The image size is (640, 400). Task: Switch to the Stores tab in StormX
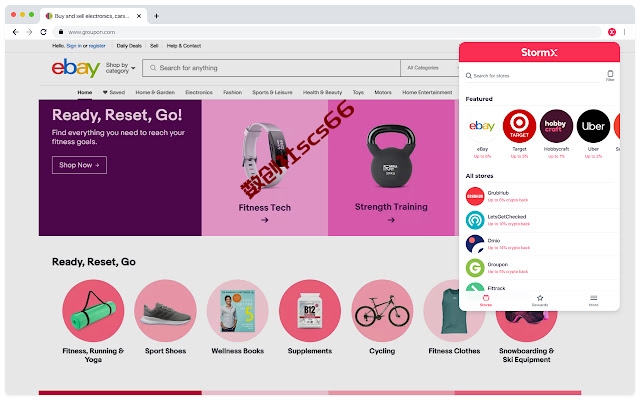coord(486,300)
